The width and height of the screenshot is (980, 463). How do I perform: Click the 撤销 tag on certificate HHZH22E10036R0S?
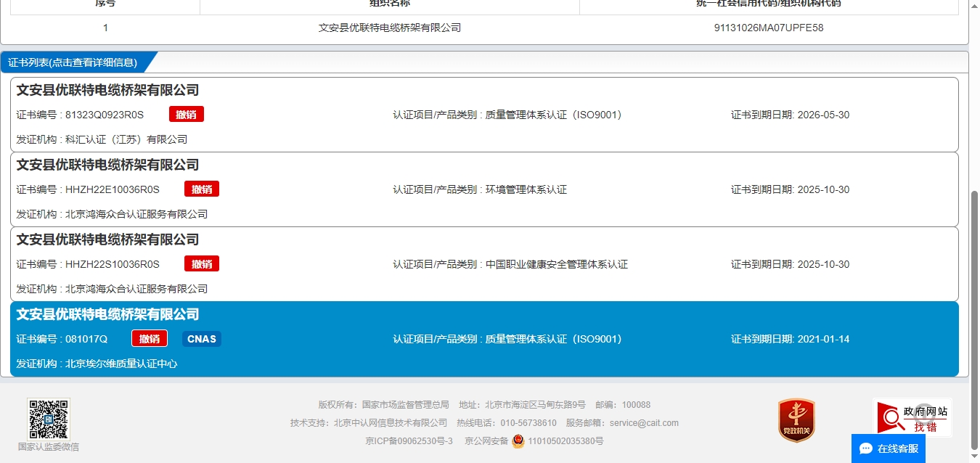[x=202, y=189]
